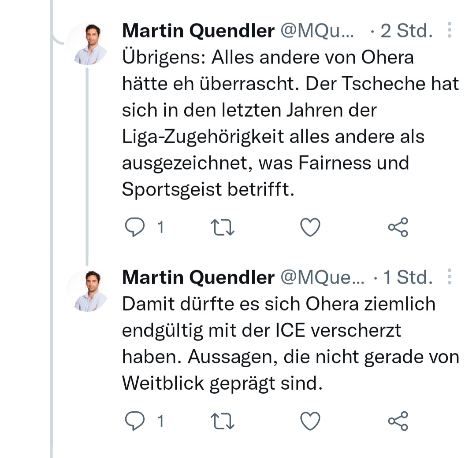Open more options for the 1 Std. tweet
476x458 pixels.
tap(450, 277)
